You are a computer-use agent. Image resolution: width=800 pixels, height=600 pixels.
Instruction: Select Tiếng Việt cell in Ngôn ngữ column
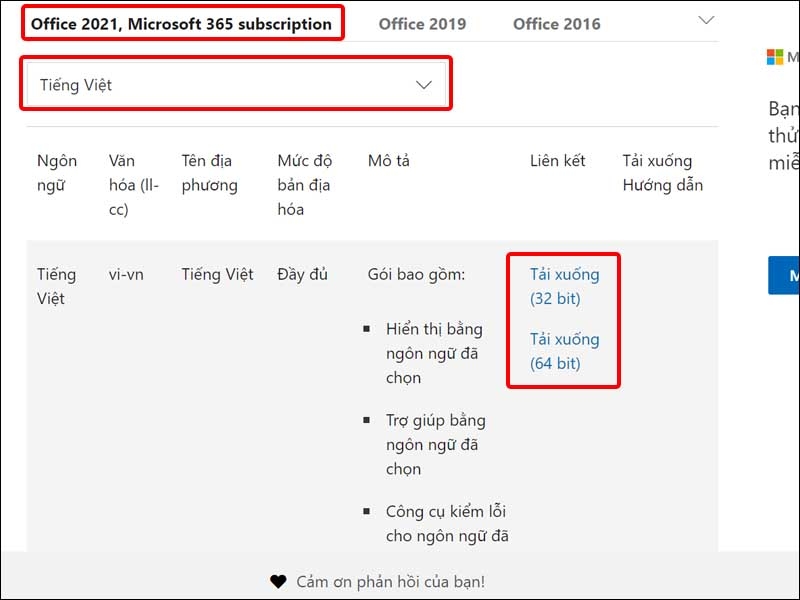pos(56,286)
